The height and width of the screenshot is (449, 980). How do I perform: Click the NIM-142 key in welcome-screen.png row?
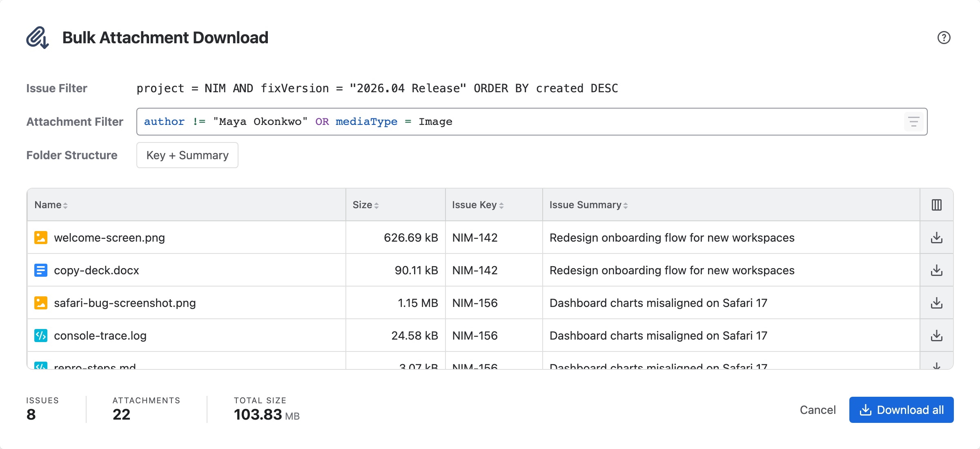coord(475,238)
